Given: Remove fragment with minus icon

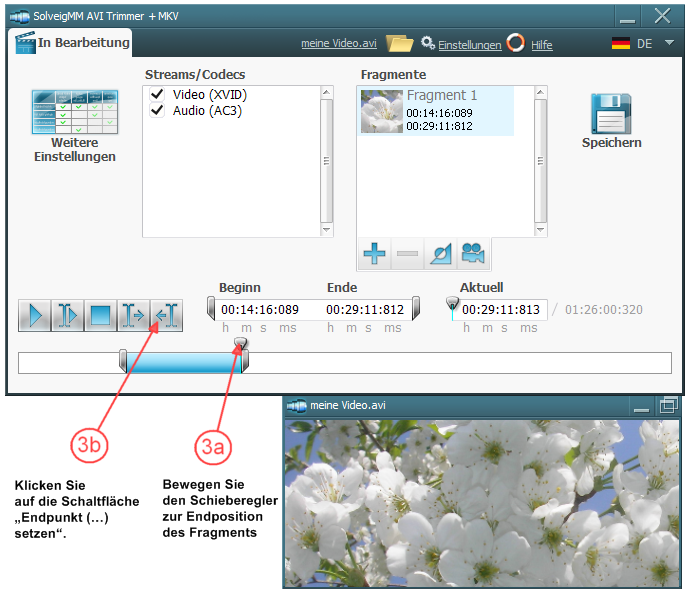Looking at the screenshot, I should click(x=407, y=253).
